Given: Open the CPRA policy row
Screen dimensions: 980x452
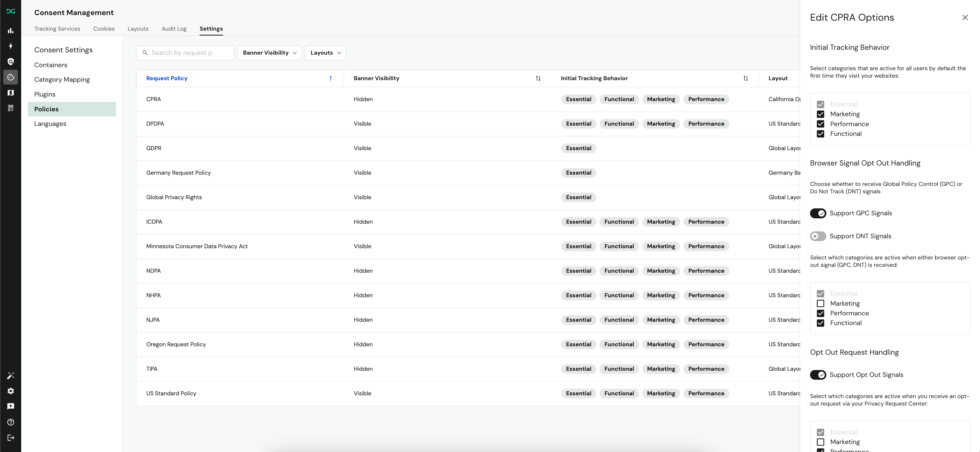Looking at the screenshot, I should pyautogui.click(x=468, y=99).
